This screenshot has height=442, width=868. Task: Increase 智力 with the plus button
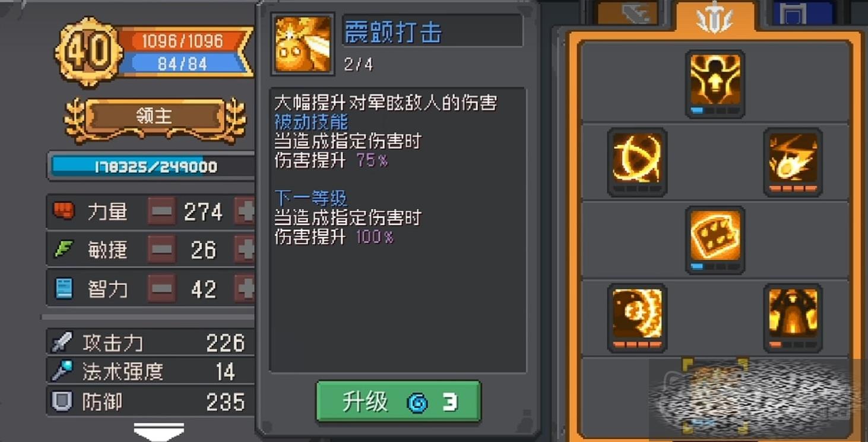coord(245,289)
